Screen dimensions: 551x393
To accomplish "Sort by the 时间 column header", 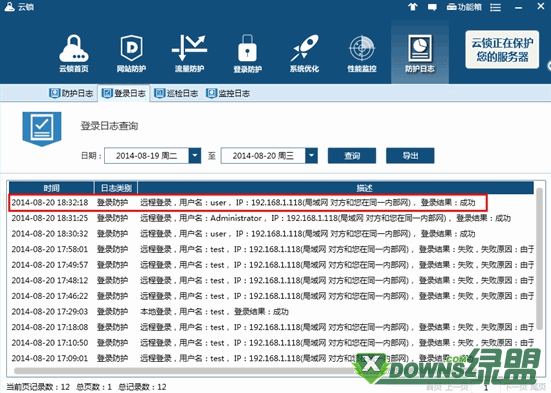I will click(x=51, y=188).
